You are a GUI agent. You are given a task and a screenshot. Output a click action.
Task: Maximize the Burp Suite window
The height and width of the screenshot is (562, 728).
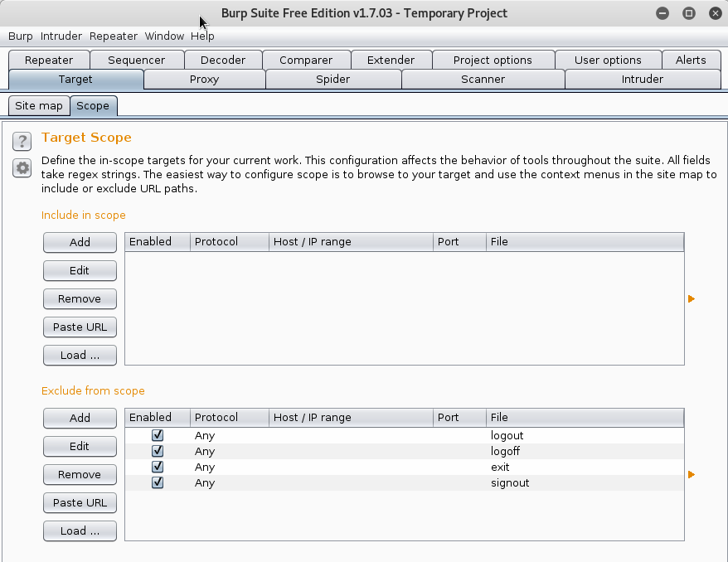pyautogui.click(x=689, y=13)
